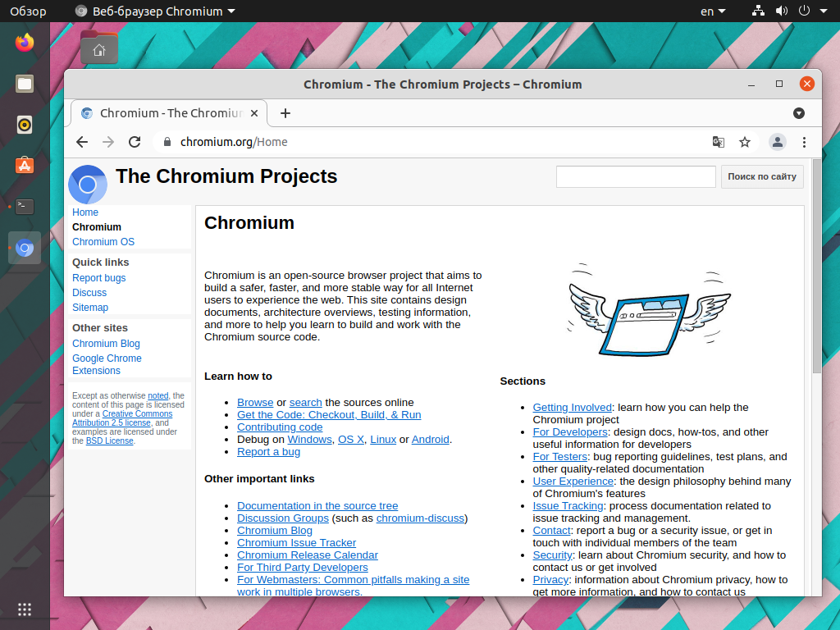Open the user profile avatar

click(x=778, y=142)
